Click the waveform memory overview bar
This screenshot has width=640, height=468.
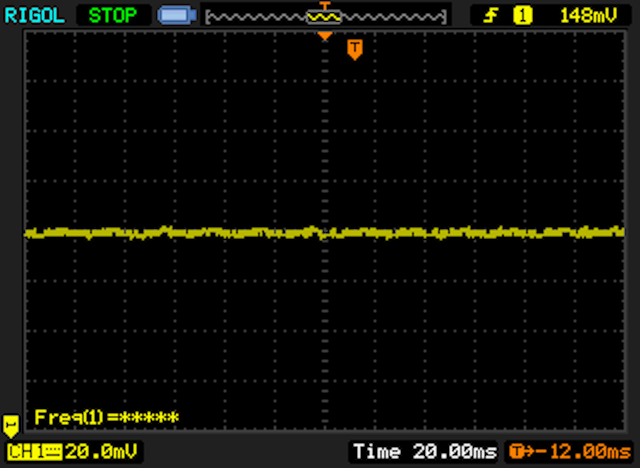(x=260, y=17)
